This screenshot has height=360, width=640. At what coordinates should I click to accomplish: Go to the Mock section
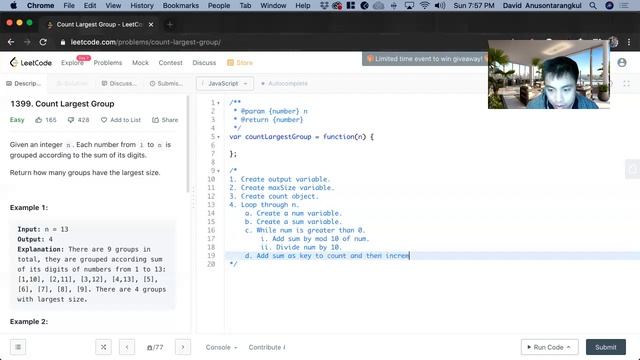[140, 62]
